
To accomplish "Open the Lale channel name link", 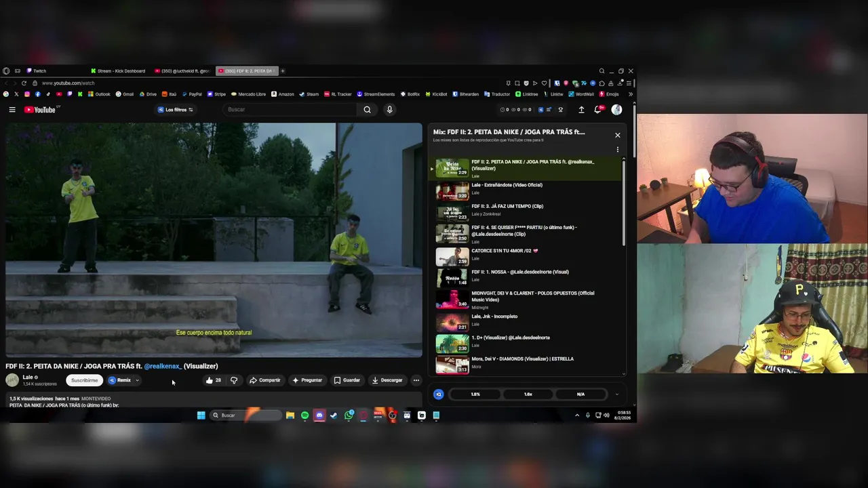I will [28, 377].
